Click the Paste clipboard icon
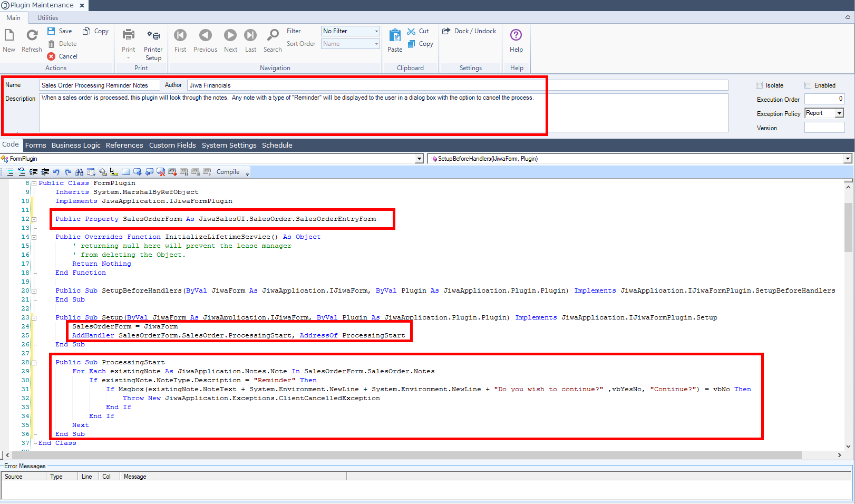Screen dimensions: 855x504 (x=395, y=35)
